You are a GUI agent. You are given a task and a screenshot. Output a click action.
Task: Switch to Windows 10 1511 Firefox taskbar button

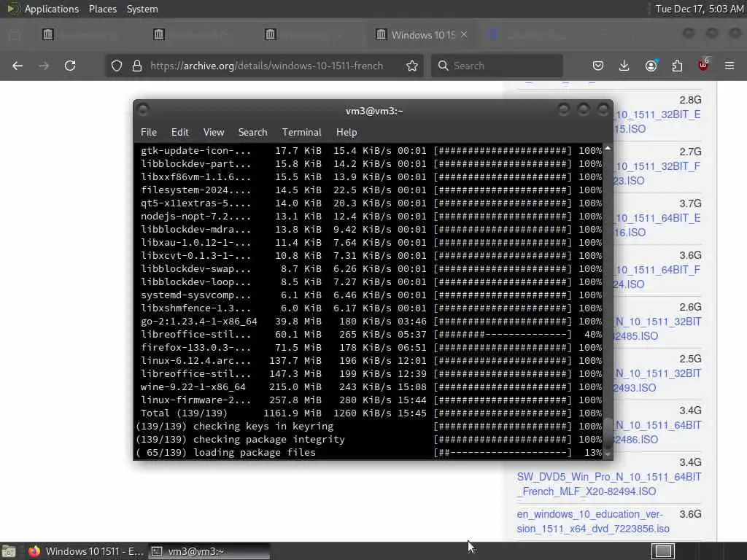pyautogui.click(x=86, y=551)
